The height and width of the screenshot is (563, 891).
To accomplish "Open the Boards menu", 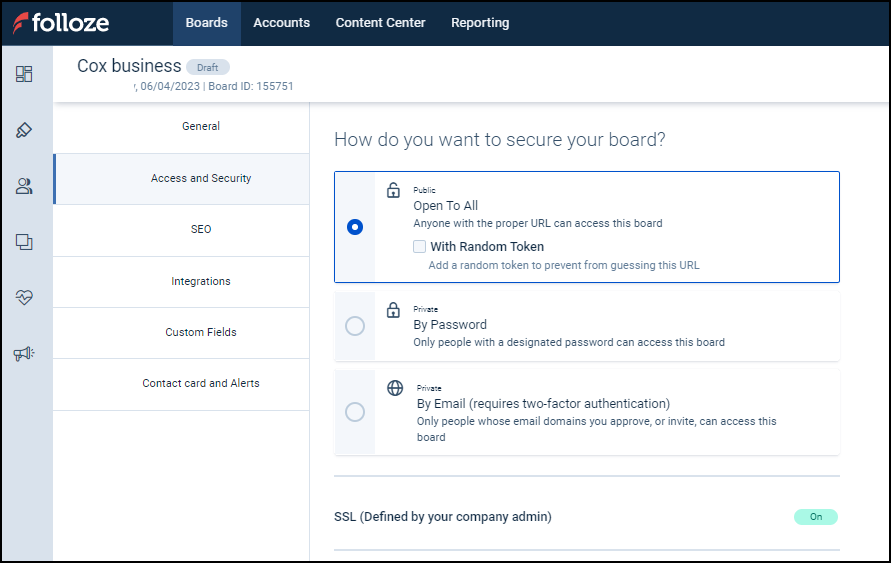I will click(207, 23).
